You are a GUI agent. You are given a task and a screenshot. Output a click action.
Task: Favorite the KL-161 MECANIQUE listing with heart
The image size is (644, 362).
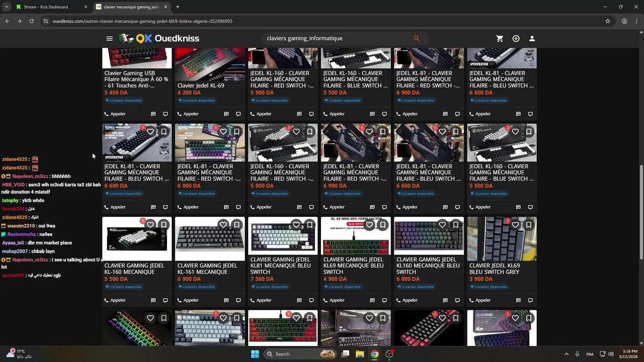(x=223, y=225)
